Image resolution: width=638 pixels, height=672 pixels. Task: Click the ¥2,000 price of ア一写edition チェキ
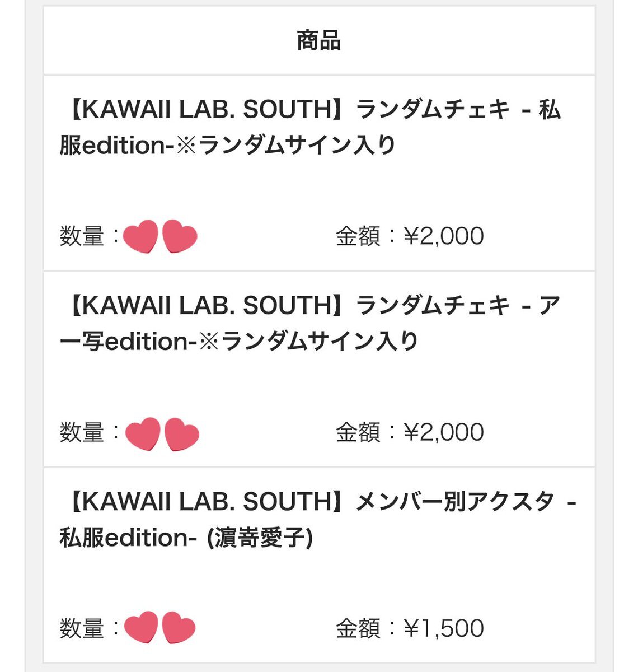click(444, 432)
